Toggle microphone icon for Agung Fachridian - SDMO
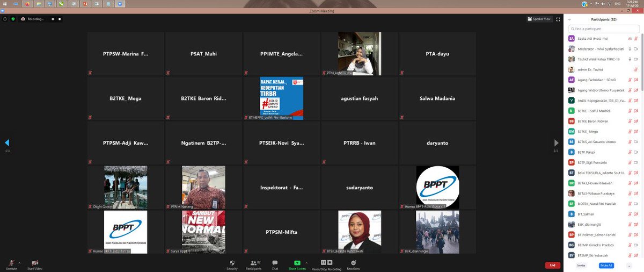Viewport: 644px width, 272px height. coord(630,80)
